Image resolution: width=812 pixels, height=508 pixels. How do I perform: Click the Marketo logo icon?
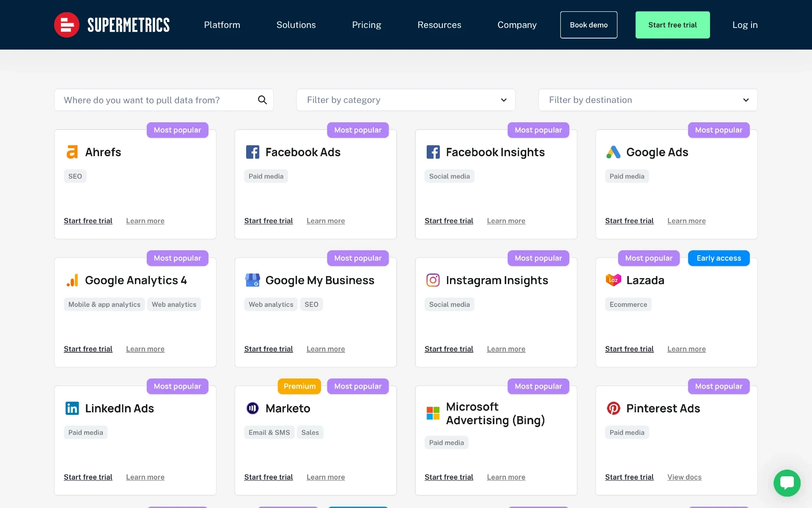pos(252,408)
